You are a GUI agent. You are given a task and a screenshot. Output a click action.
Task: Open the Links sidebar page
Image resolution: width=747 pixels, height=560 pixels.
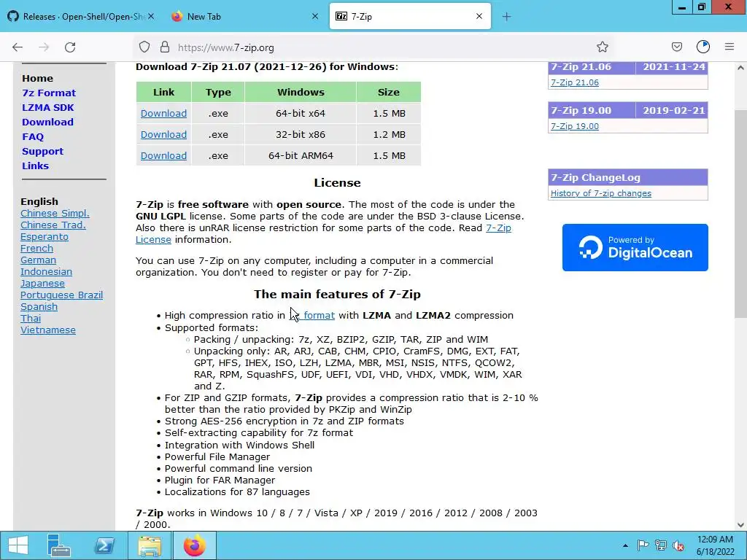click(35, 166)
